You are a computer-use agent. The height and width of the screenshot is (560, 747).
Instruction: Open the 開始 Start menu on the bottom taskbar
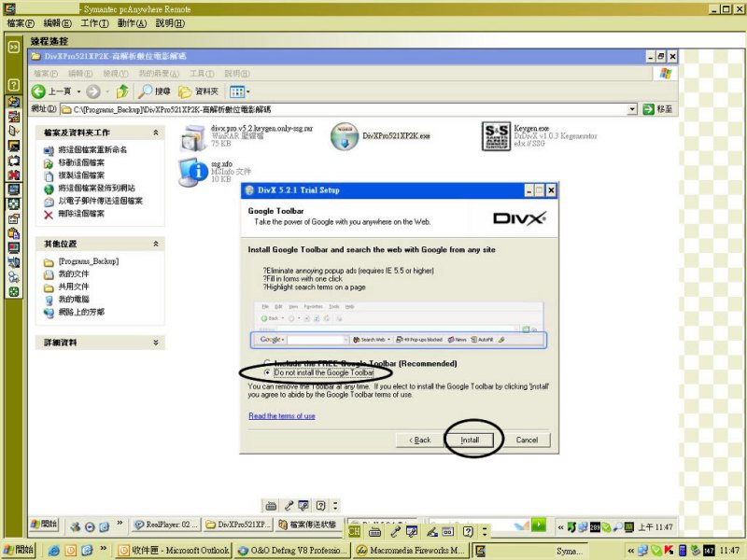click(x=19, y=550)
